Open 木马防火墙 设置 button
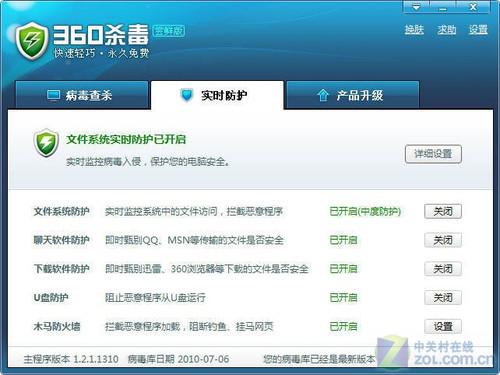Image resolution: width=500 pixels, height=375 pixels. pos(443,326)
